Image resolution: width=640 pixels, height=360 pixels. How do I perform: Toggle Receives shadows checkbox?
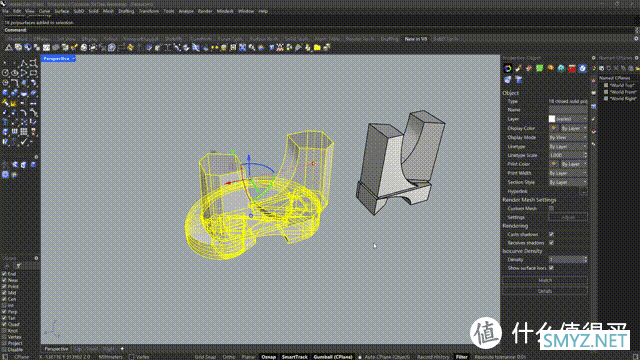click(x=551, y=242)
